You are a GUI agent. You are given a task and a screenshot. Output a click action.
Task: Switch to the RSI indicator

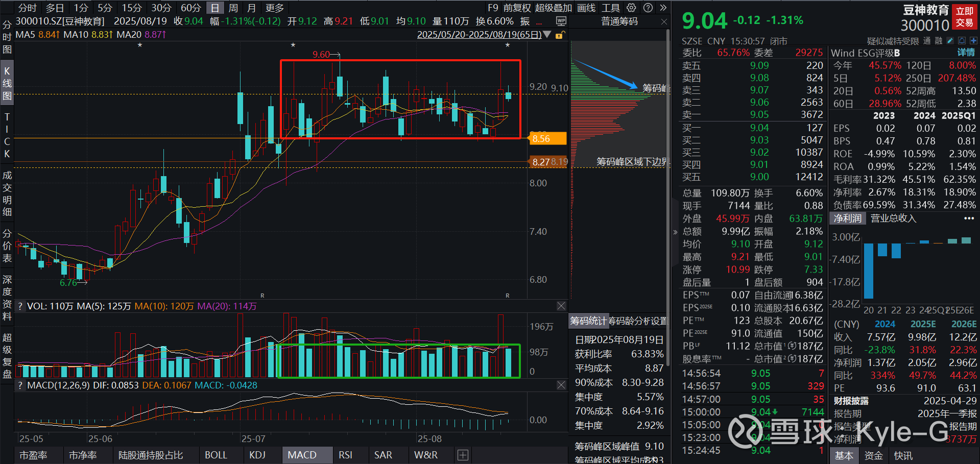pos(346,455)
